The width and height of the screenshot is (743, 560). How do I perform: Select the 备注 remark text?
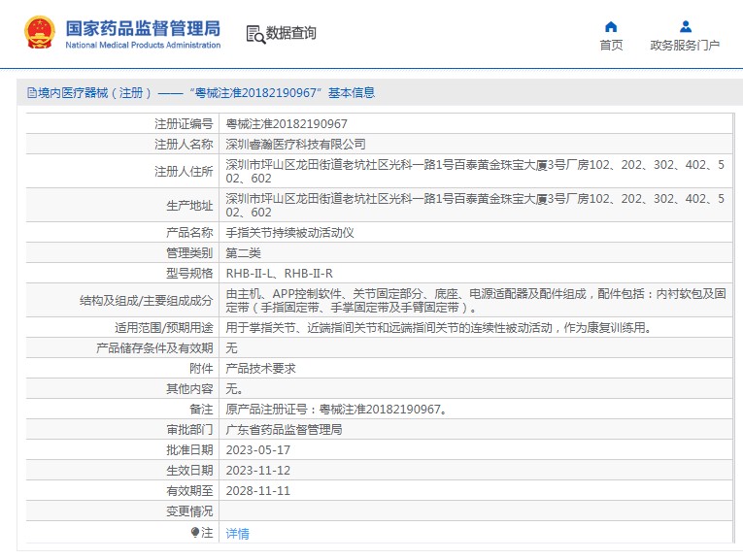tap(336, 409)
